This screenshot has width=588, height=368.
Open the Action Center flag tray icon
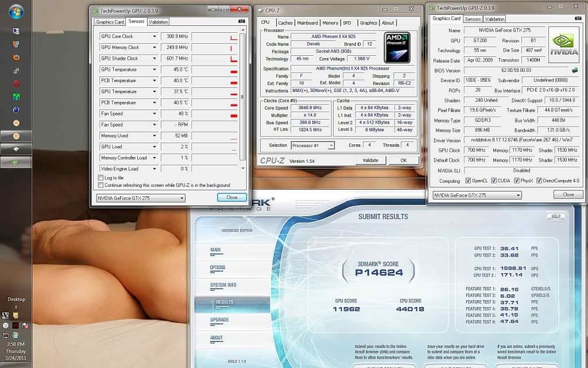[25, 325]
